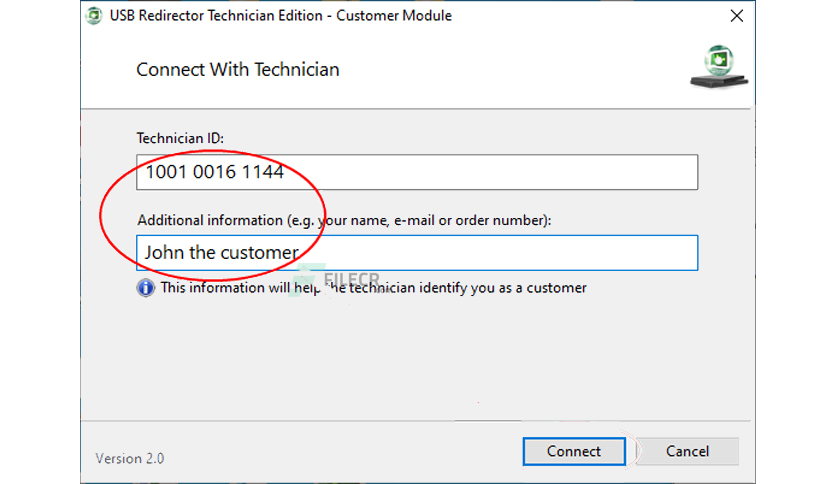Click the Additional information text field
836x484 pixels.
coord(417,253)
